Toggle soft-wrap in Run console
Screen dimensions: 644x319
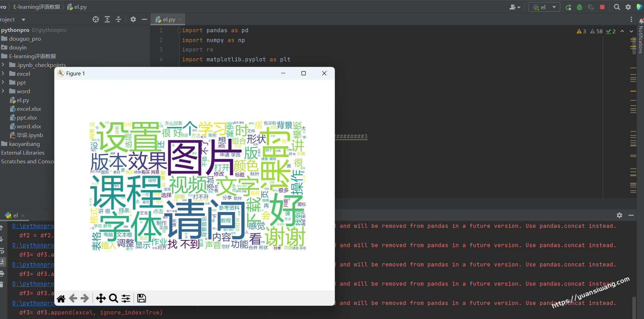[2, 251]
